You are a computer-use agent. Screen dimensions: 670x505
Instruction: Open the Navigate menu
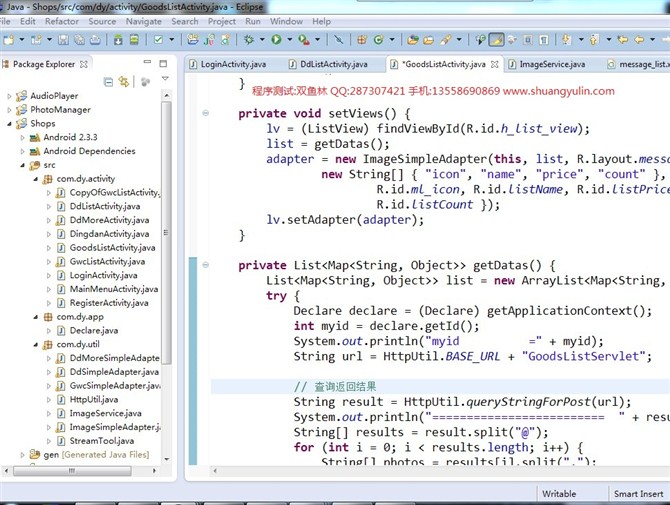144,21
